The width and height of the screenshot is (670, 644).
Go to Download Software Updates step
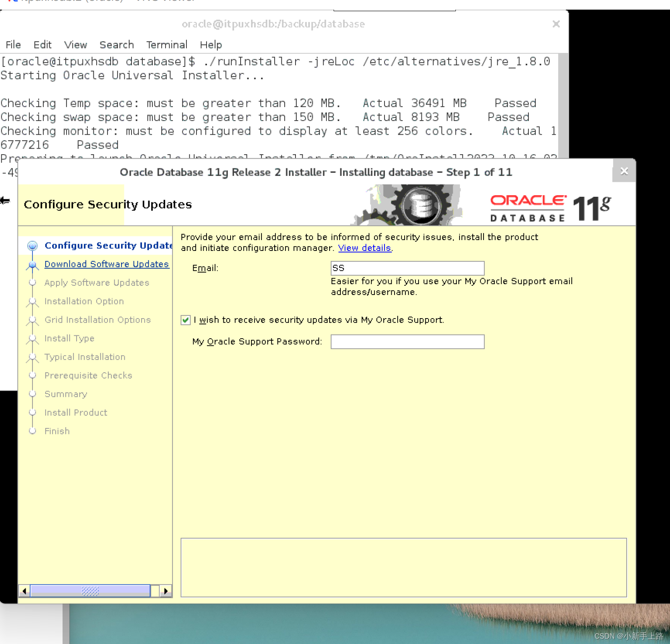tap(107, 264)
